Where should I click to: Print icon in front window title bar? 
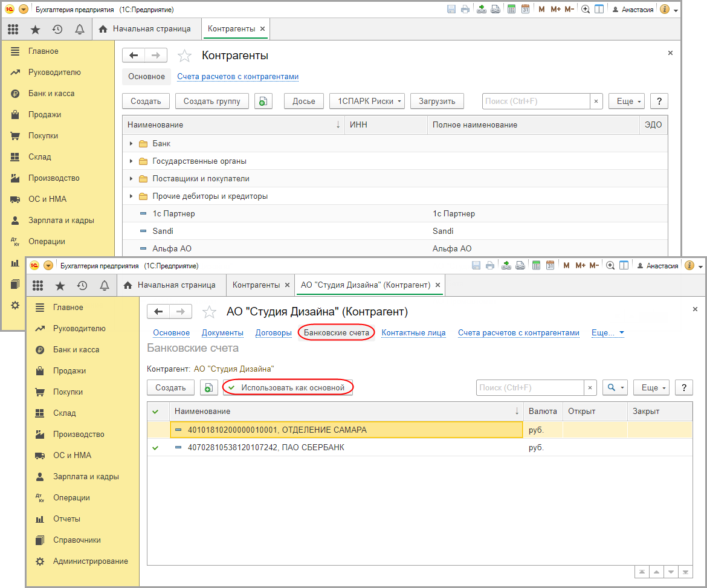tap(490, 265)
